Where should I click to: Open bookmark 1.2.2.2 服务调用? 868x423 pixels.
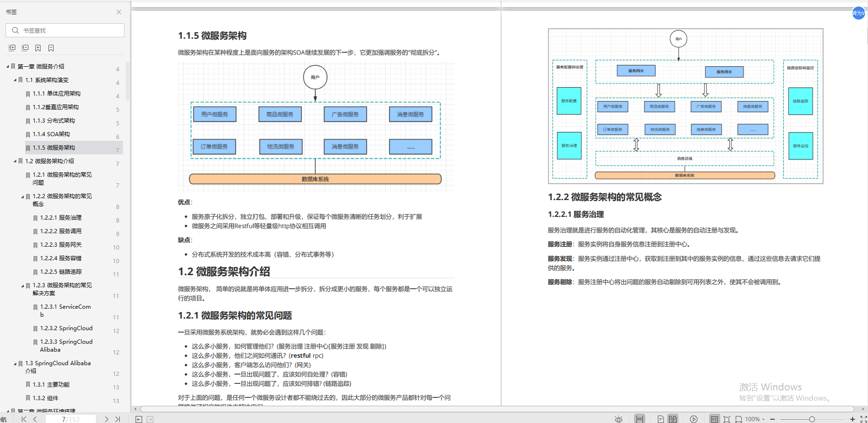click(x=61, y=231)
